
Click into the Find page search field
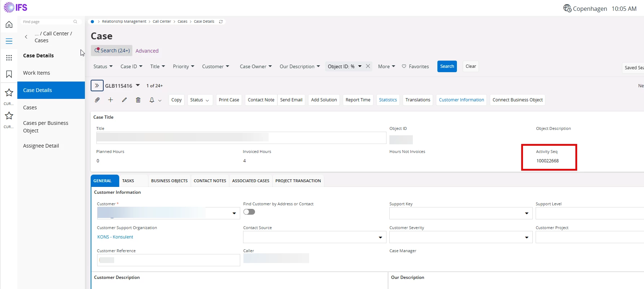tap(50, 22)
